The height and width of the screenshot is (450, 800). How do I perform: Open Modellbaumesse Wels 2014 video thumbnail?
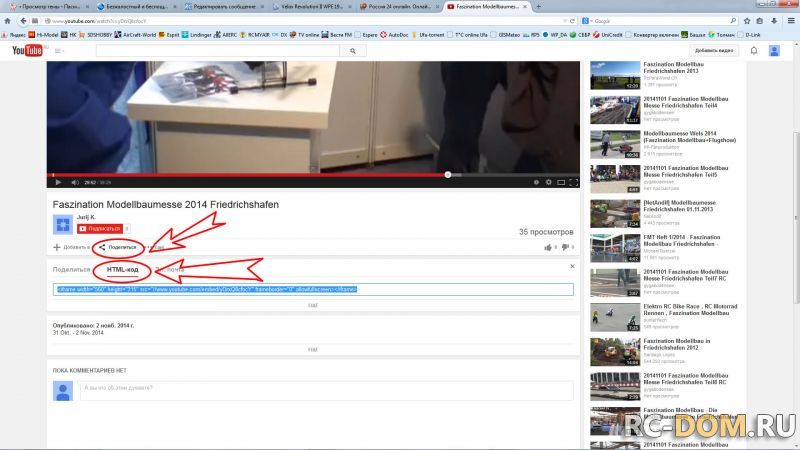pos(615,144)
